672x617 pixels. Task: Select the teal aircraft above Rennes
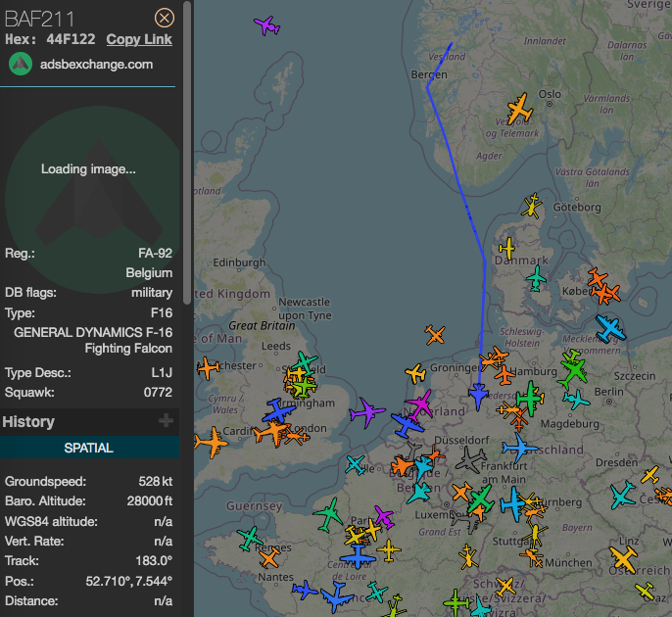tap(250, 539)
